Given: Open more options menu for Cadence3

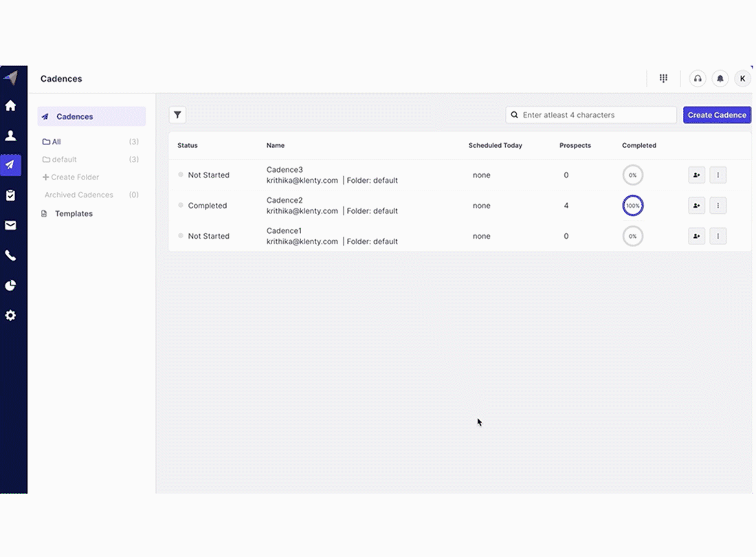Looking at the screenshot, I should 718,175.
